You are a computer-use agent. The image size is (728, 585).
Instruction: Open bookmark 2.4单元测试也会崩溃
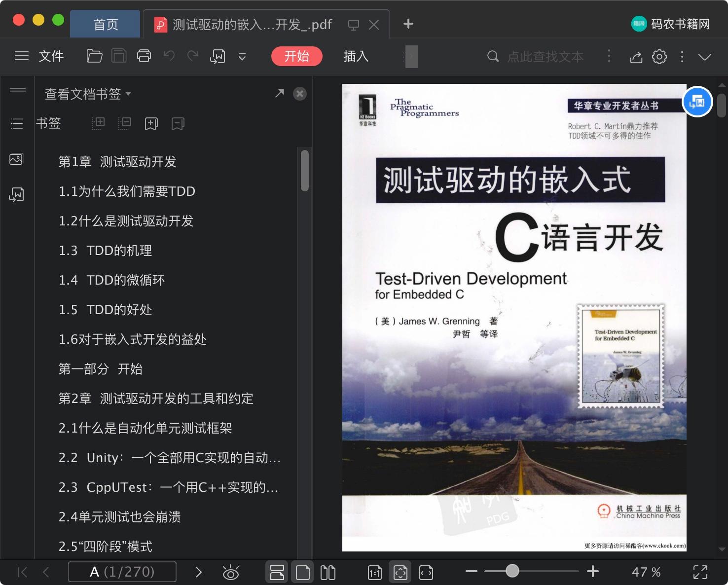tap(119, 517)
